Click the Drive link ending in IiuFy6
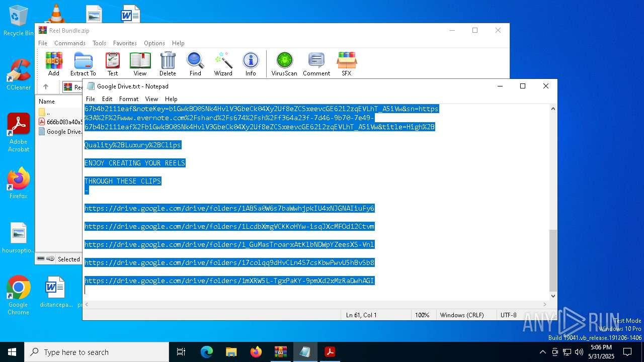 pyautogui.click(x=229, y=208)
